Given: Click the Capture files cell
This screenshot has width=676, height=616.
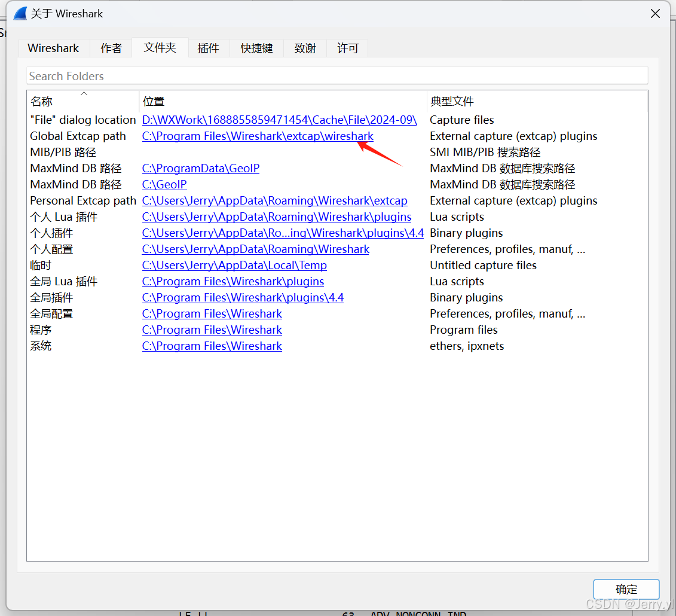Looking at the screenshot, I should [462, 120].
